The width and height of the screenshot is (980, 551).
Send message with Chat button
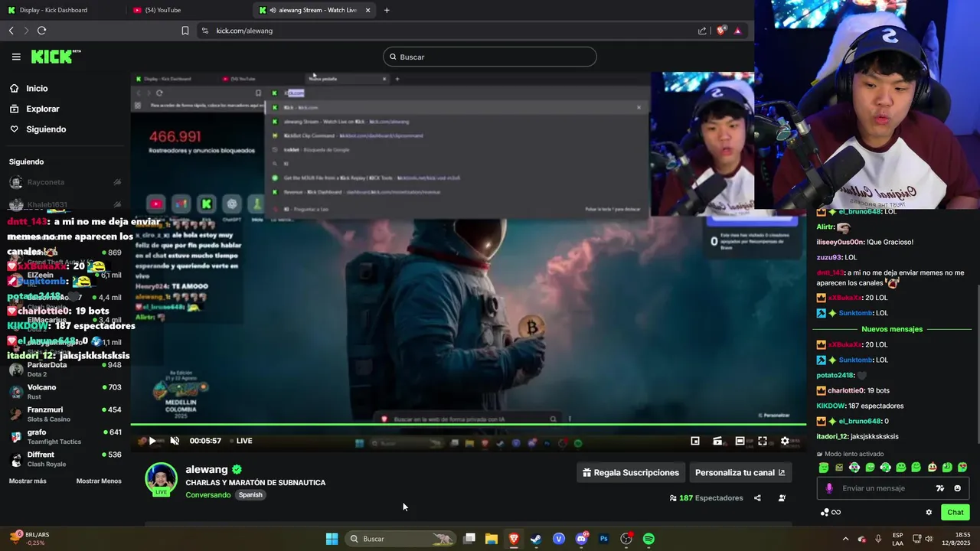[955, 513]
